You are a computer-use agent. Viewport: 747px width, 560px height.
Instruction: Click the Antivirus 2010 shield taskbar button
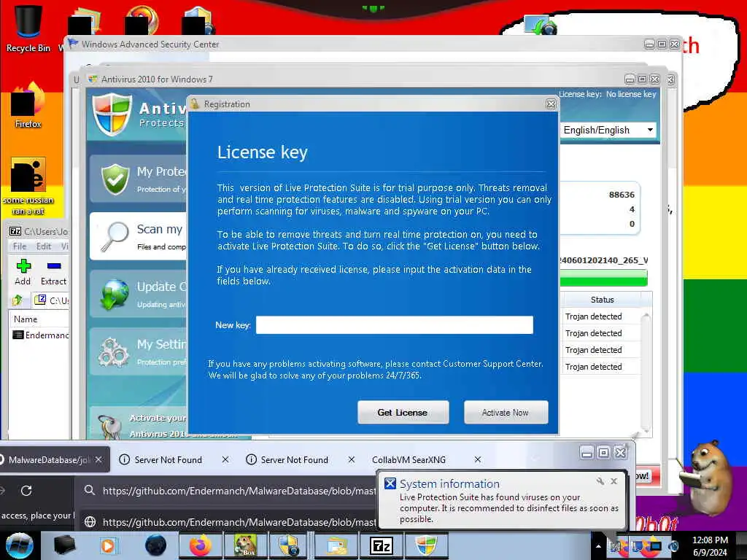tap(426, 545)
